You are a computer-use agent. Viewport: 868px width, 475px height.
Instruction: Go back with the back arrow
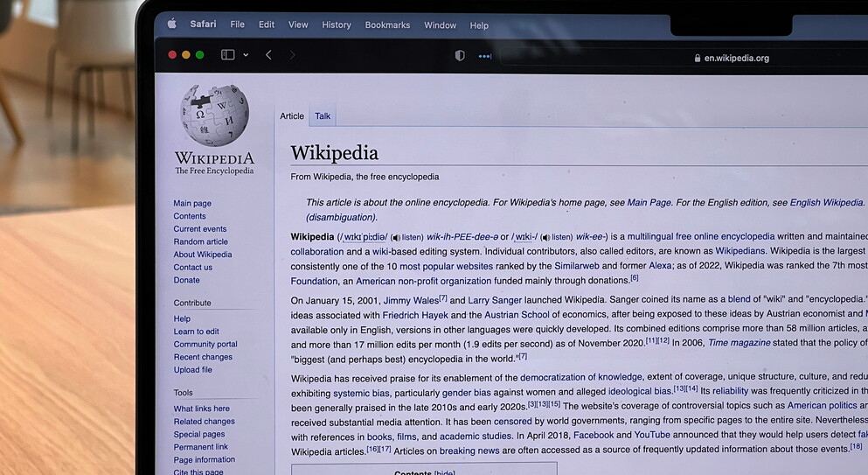coord(268,55)
